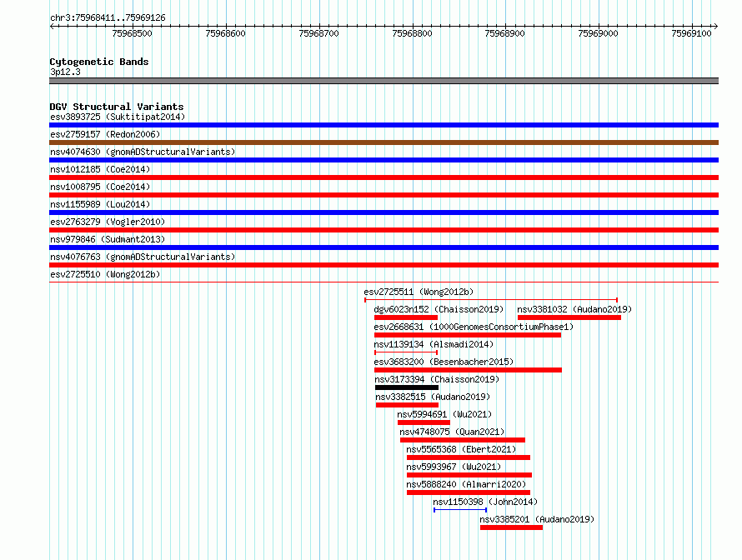This screenshot has height=560, width=742.
Task: Click the red esv2763279 variant bar
Action: 384,230
